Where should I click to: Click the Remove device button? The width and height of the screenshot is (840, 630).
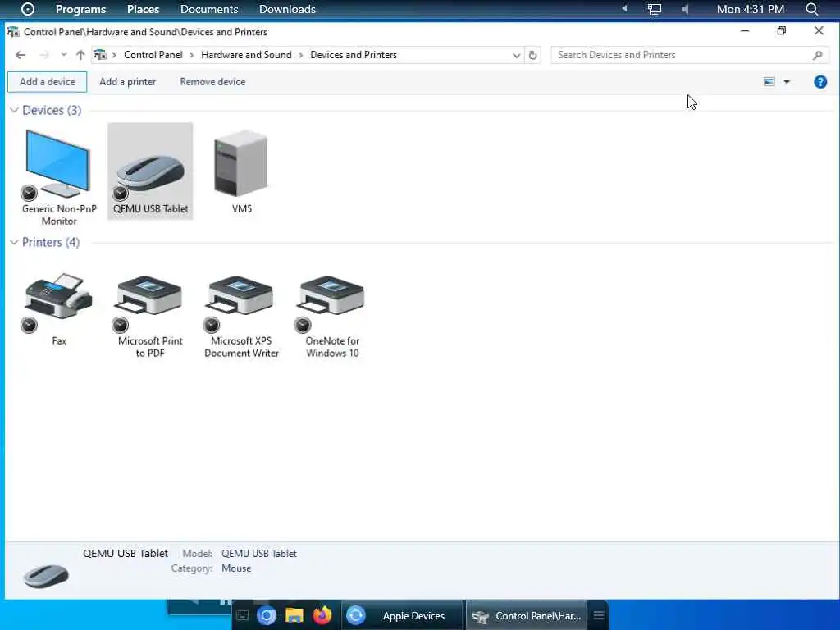[212, 82]
